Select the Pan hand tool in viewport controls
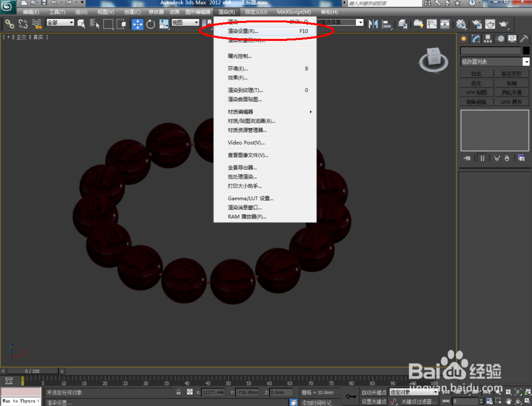 pos(509,401)
